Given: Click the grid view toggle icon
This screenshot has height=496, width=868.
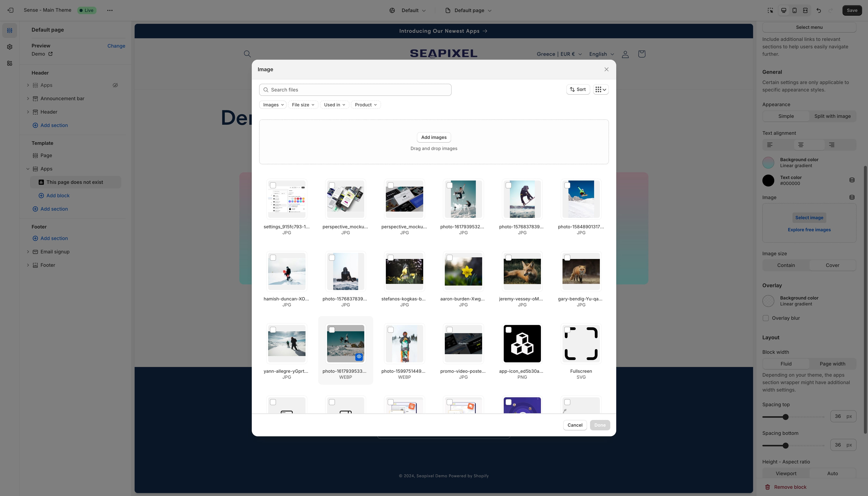Looking at the screenshot, I should (x=600, y=89).
